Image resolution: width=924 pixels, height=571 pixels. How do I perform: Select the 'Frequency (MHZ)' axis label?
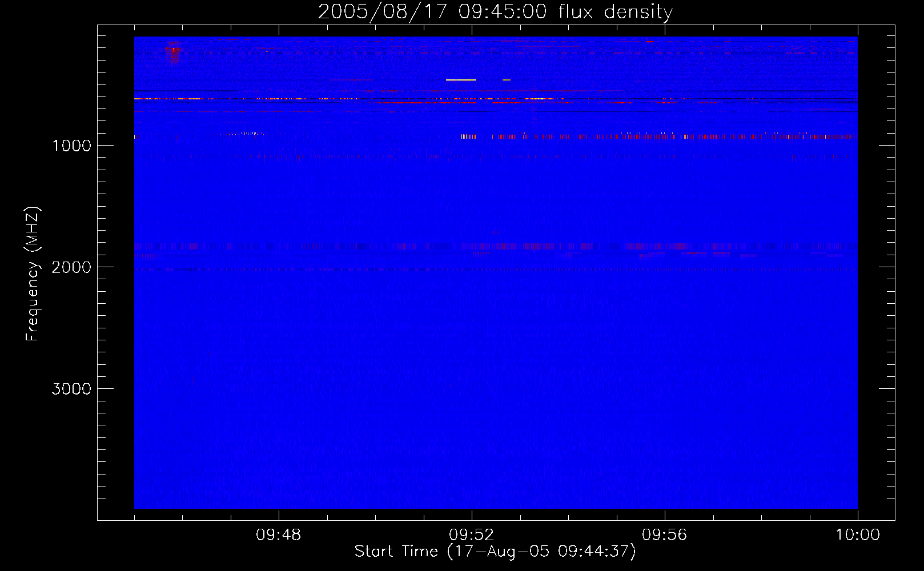(33, 274)
